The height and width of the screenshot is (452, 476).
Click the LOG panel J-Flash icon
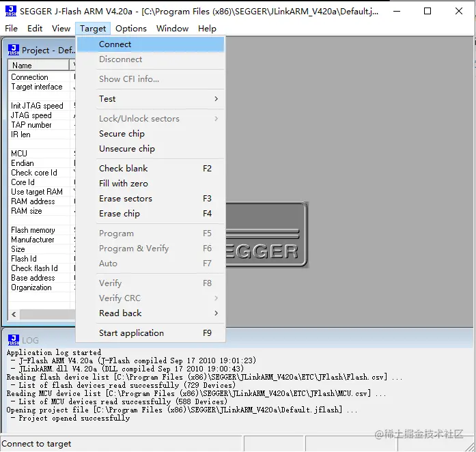[14, 340]
